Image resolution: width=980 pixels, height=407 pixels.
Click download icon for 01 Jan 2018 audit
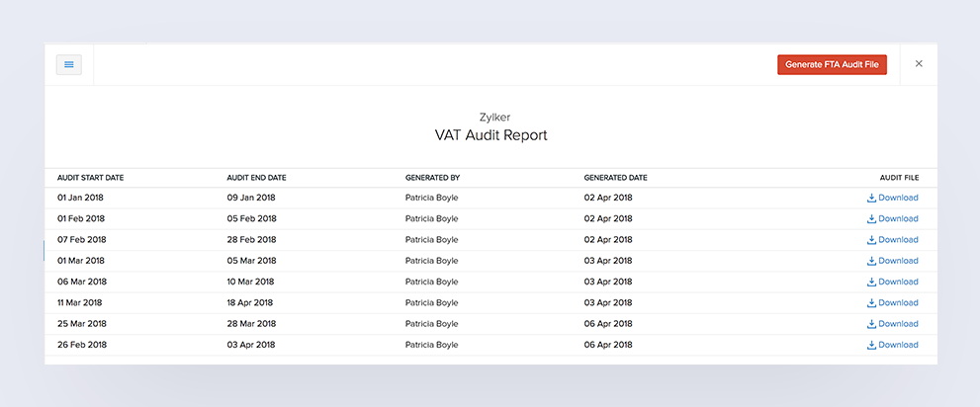[x=871, y=198]
